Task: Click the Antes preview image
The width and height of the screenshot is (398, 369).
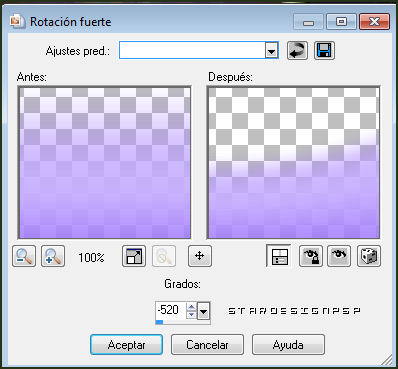Action: tap(105, 163)
